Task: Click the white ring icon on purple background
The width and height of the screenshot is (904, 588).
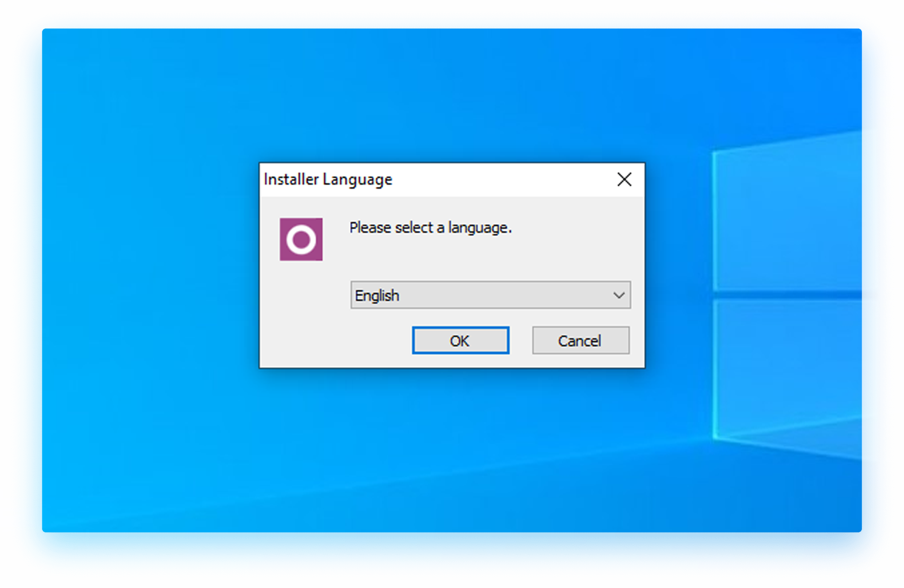Action: click(x=301, y=239)
